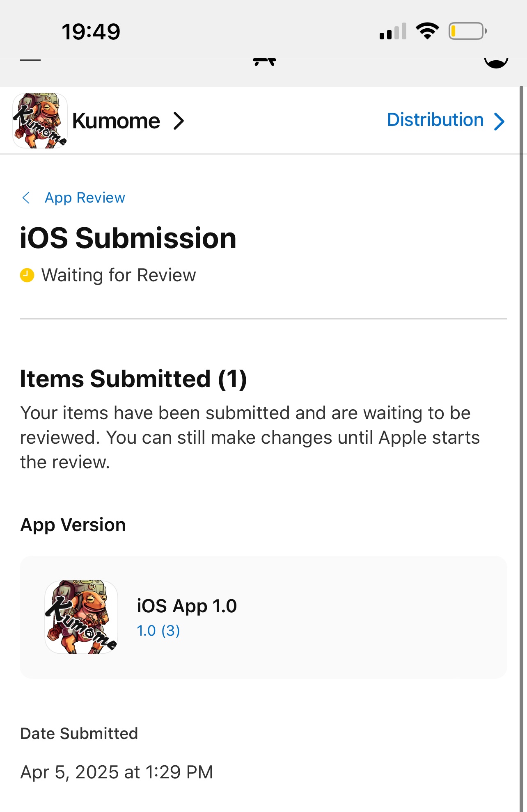Image resolution: width=527 pixels, height=812 pixels.
Task: Select the iOS App 1.0 title
Action: pos(187,606)
